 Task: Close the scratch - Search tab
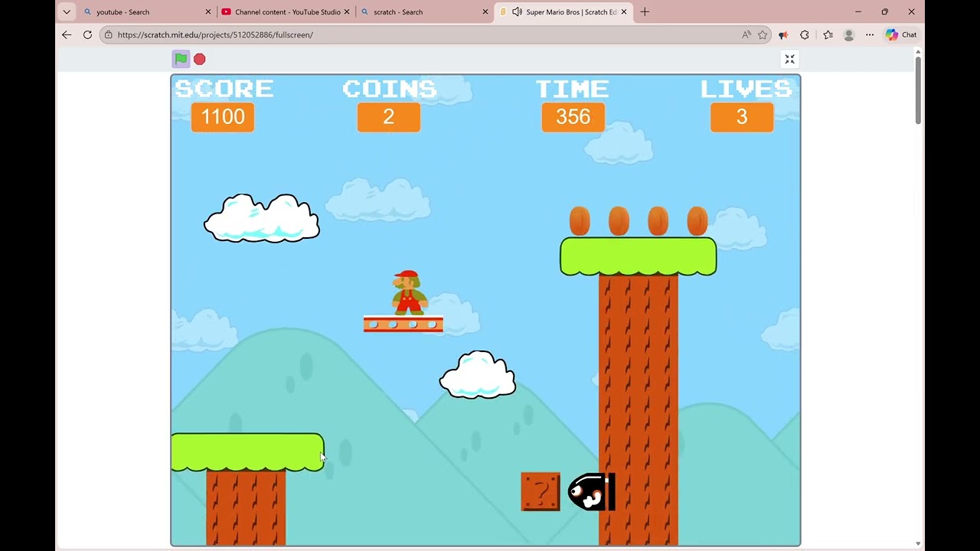(485, 11)
